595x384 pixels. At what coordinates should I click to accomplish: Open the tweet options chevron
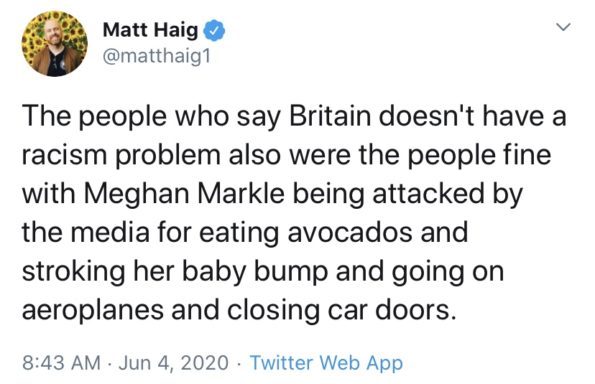(x=563, y=27)
